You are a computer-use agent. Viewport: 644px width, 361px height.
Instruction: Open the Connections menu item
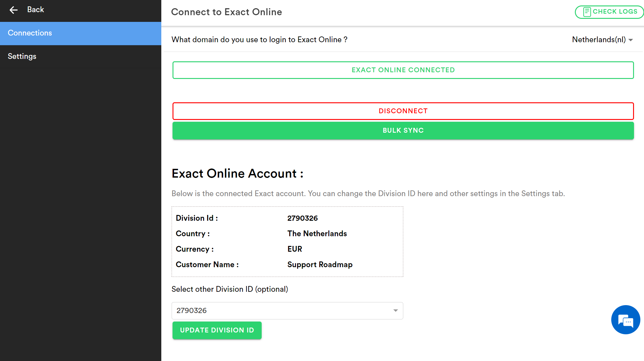coord(81,33)
